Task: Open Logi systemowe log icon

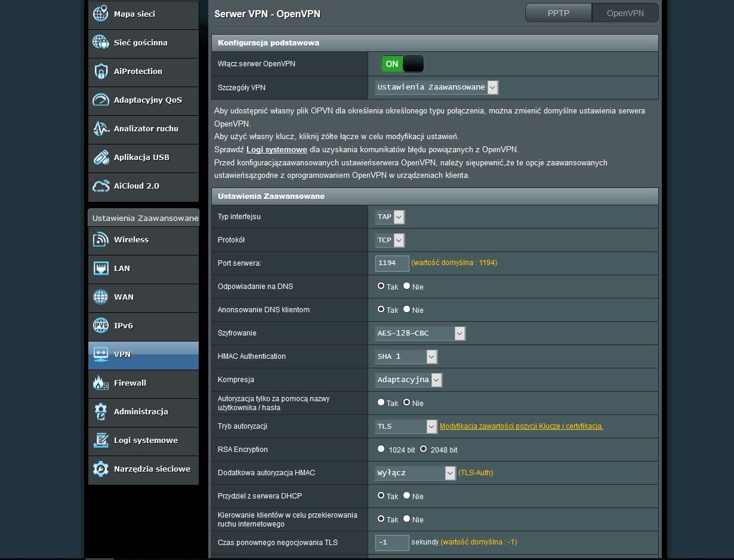Action: click(101, 440)
